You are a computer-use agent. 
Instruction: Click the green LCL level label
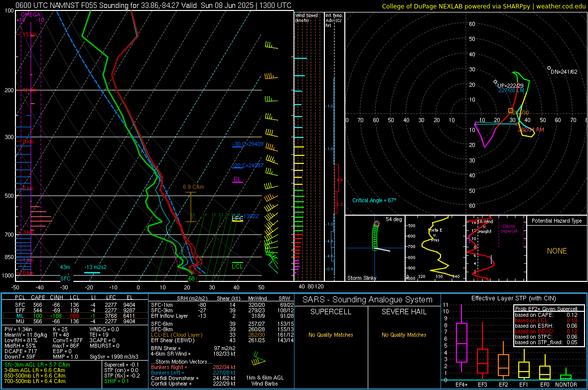click(237, 266)
